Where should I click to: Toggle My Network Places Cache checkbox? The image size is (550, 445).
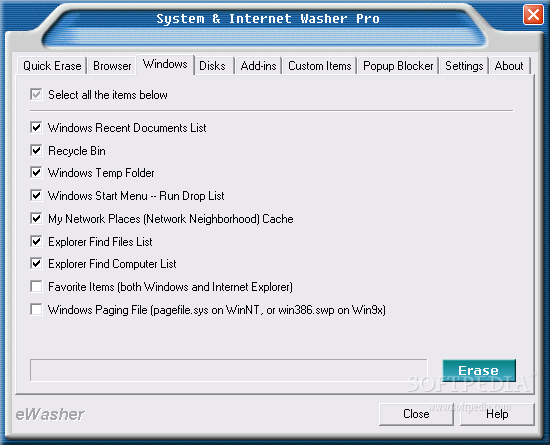[x=36, y=218]
